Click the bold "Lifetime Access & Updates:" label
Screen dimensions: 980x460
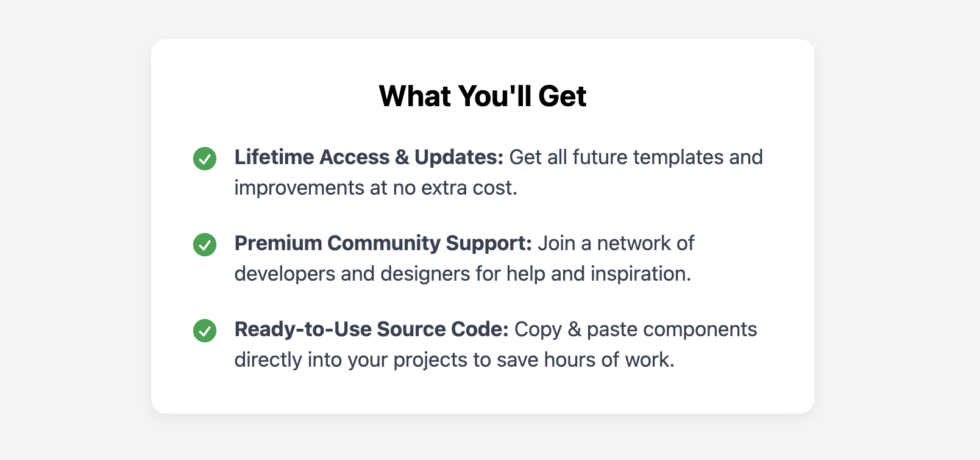(x=369, y=157)
